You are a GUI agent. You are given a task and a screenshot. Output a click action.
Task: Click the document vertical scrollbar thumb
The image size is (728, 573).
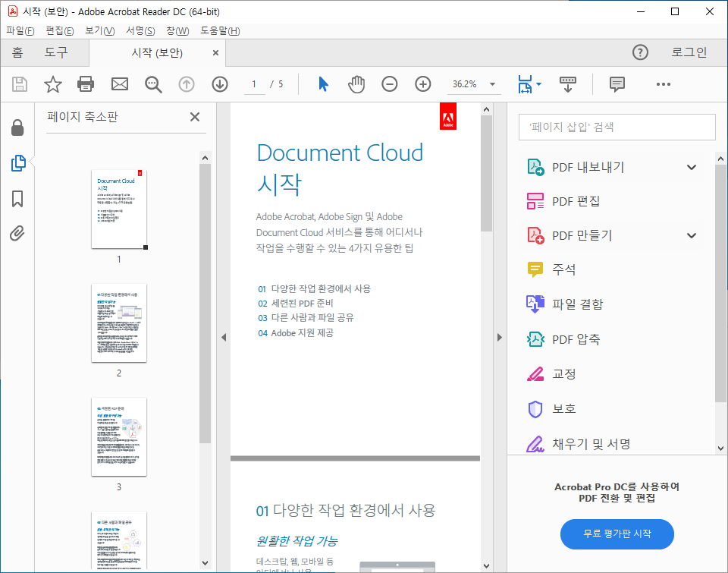tap(486, 173)
